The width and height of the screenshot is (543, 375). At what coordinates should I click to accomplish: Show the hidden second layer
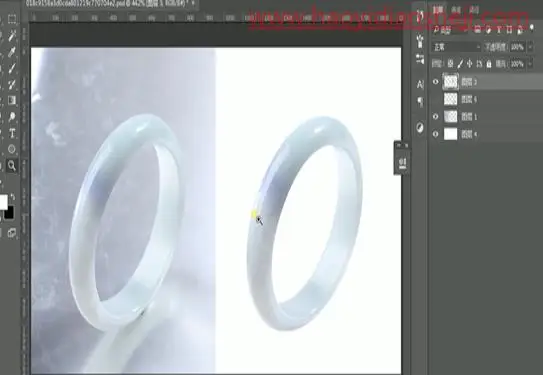(x=435, y=100)
